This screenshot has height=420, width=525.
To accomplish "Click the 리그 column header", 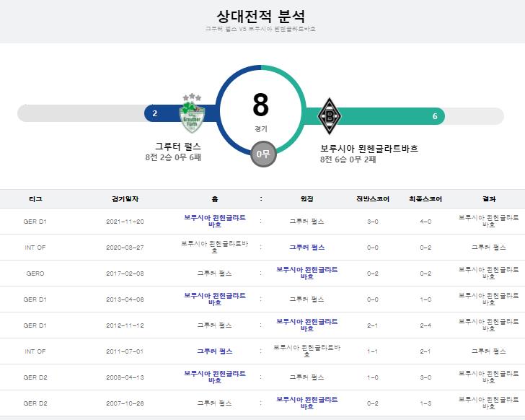I will [x=35, y=199].
